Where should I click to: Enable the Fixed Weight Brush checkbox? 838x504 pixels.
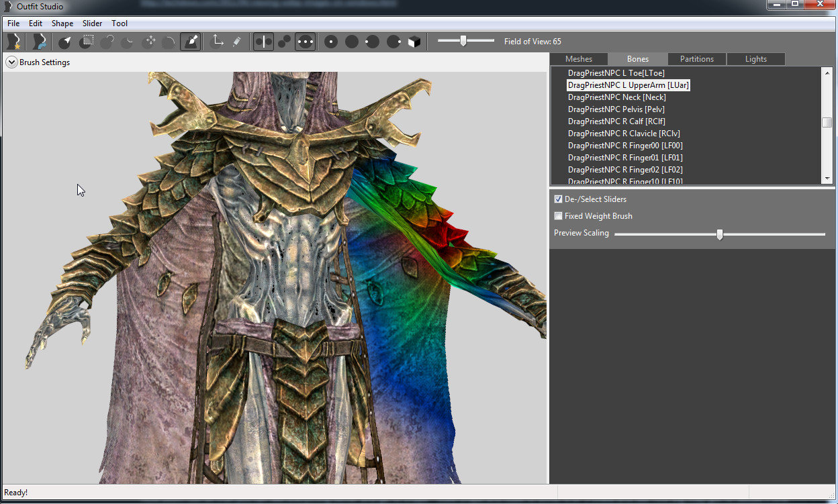click(558, 216)
